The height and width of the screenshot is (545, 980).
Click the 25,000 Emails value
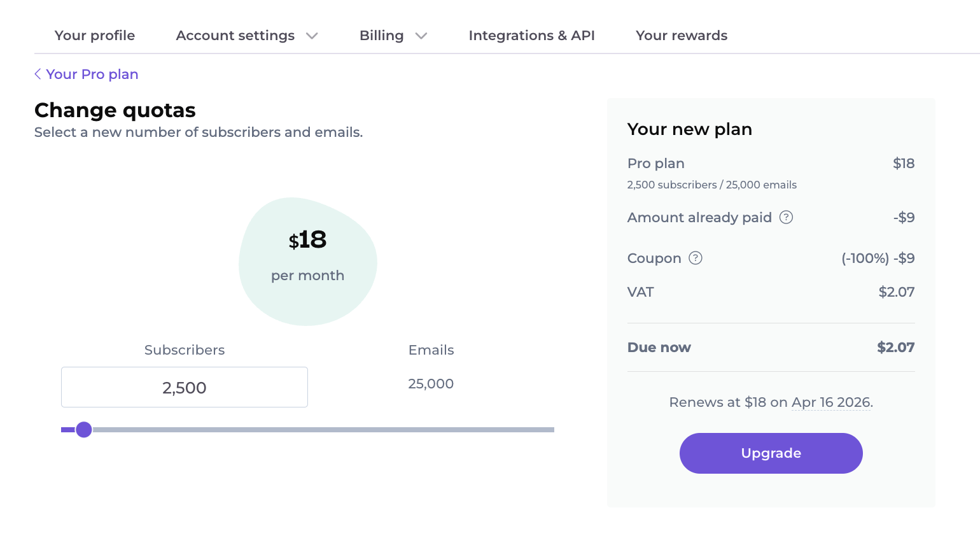(431, 384)
